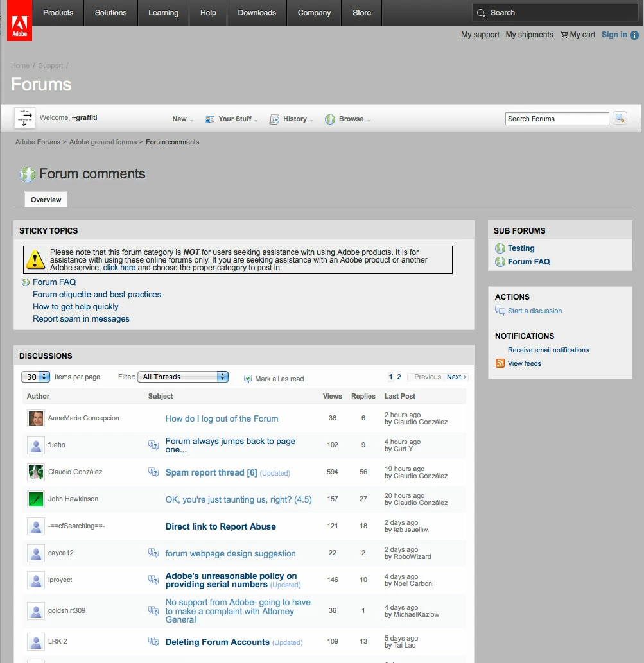Click the Support breadcrumb link

coord(50,65)
